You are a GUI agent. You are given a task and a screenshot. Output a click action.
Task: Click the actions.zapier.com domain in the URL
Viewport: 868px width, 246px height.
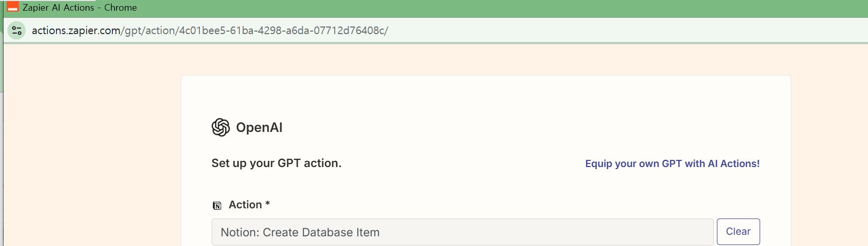click(76, 31)
